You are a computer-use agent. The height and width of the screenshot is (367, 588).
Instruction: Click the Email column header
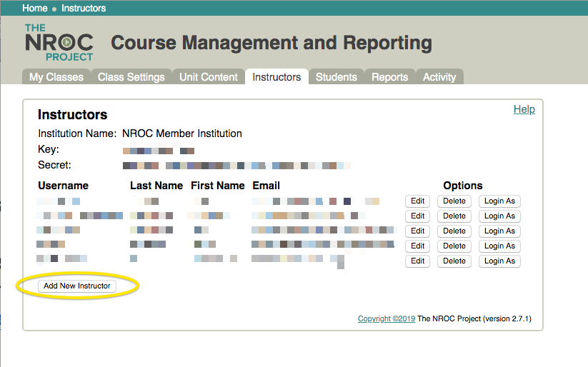tap(266, 186)
